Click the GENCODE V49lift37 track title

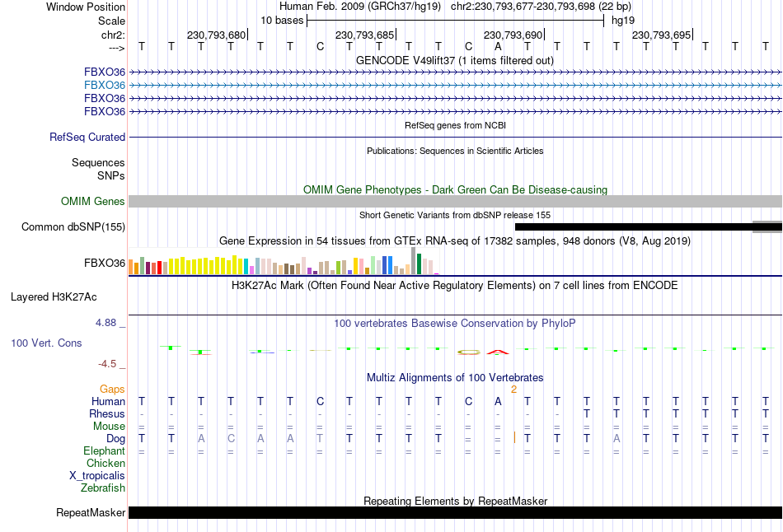[x=455, y=60]
